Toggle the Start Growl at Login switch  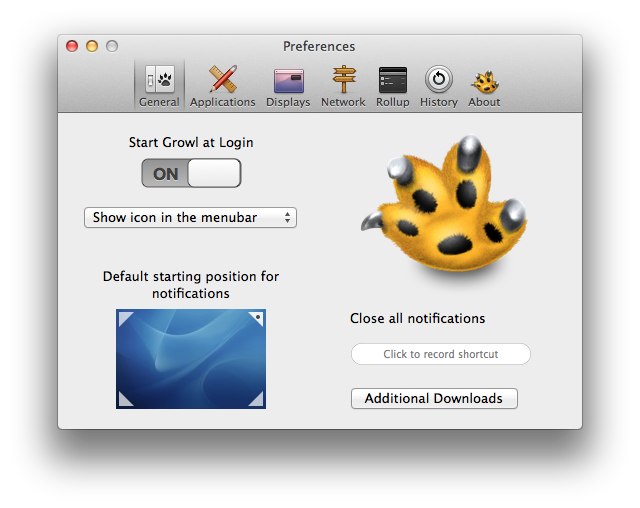191,173
